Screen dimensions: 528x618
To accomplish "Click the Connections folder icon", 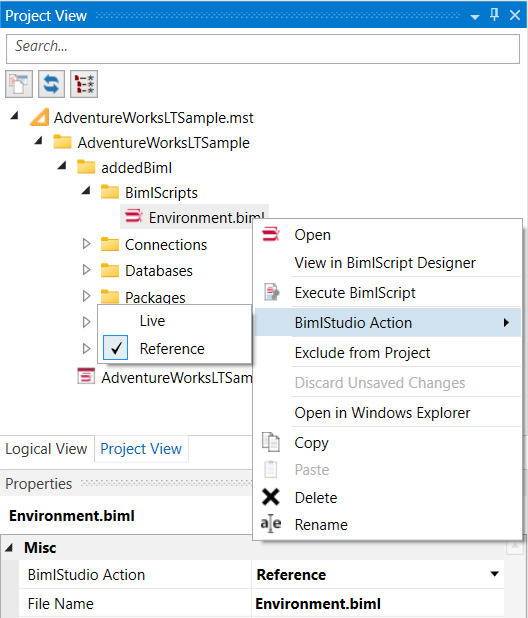I will (110, 244).
